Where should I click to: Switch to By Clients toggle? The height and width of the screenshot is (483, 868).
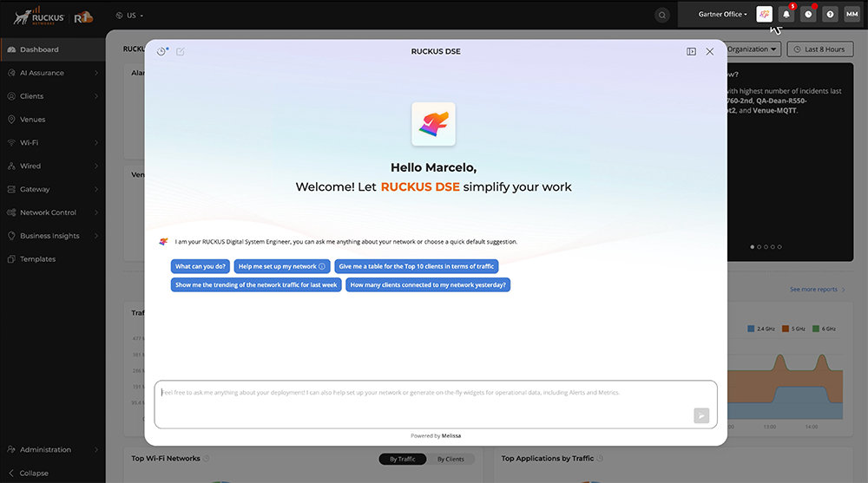[450, 459]
